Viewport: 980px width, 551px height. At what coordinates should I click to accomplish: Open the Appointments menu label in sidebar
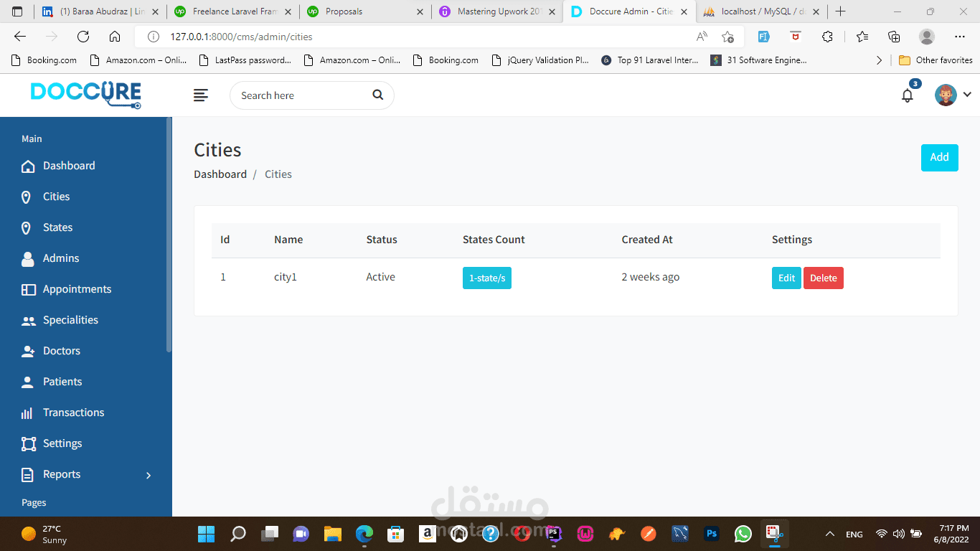[x=77, y=289]
